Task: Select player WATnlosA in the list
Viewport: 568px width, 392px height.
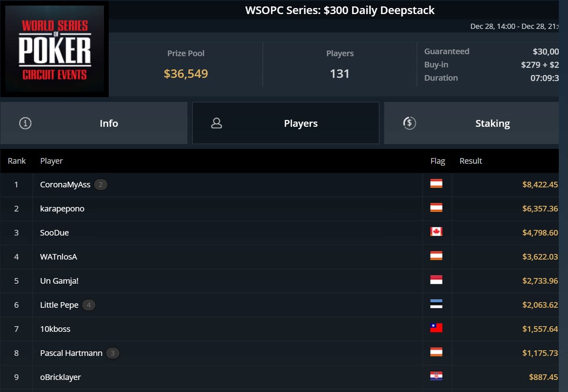Action: [59, 257]
